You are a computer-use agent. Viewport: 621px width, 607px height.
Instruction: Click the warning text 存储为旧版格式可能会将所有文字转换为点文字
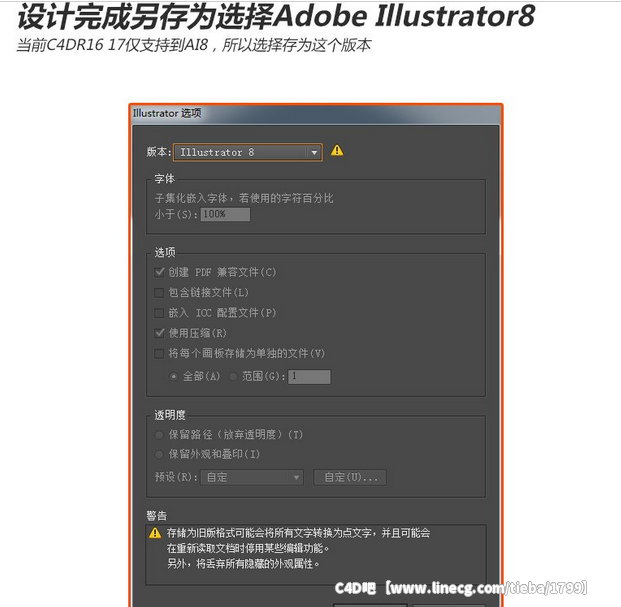(x=269, y=533)
